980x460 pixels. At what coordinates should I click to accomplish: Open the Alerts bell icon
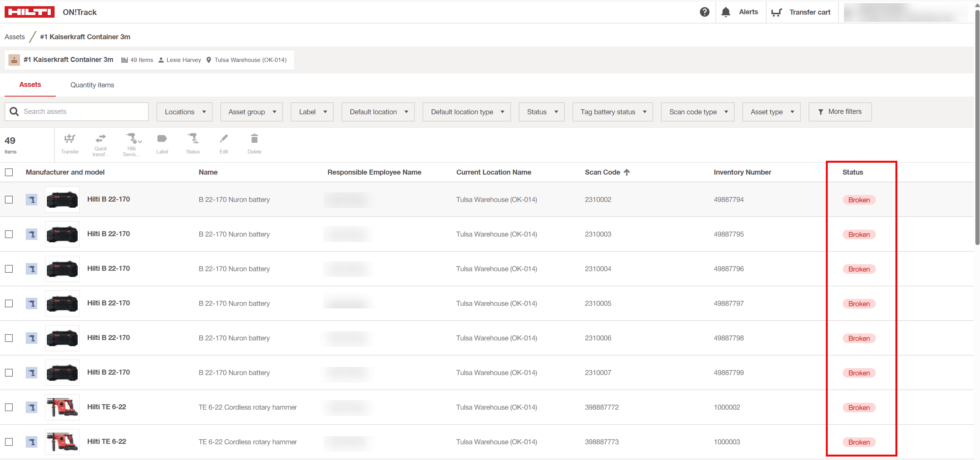pos(725,12)
